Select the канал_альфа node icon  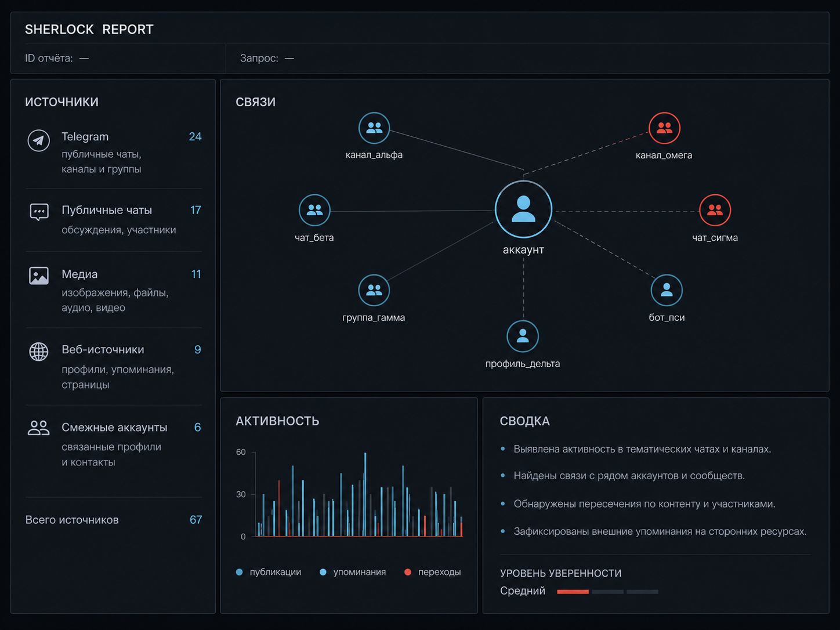374,128
